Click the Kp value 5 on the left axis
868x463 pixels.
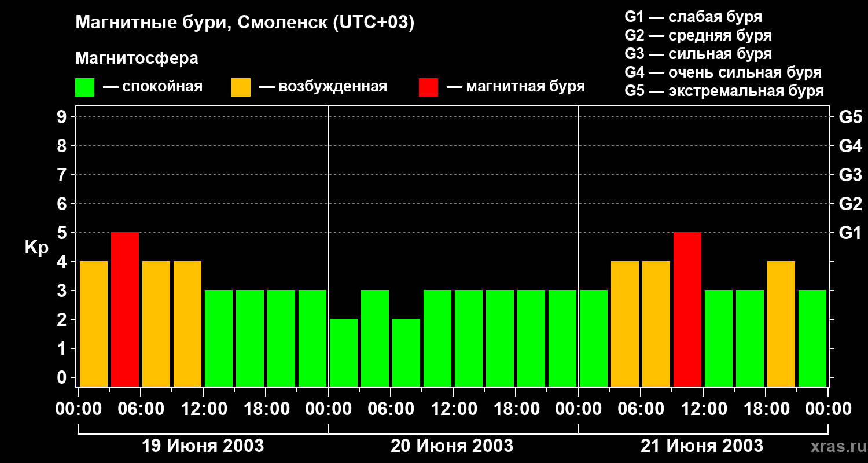[62, 233]
